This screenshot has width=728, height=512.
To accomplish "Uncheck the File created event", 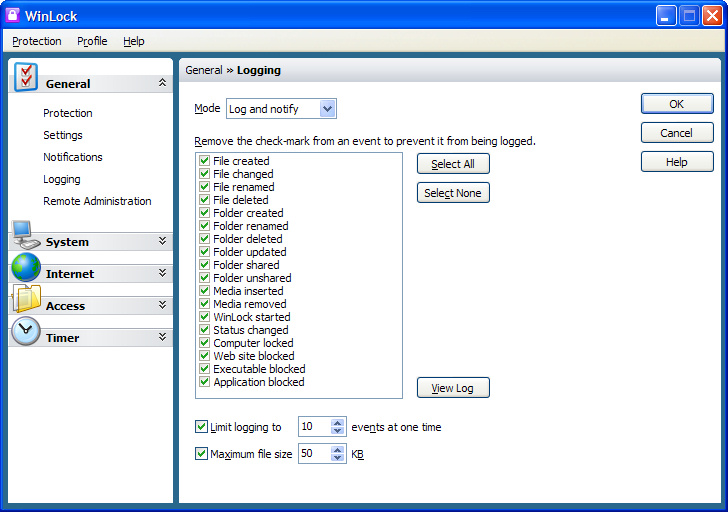I will coord(204,161).
